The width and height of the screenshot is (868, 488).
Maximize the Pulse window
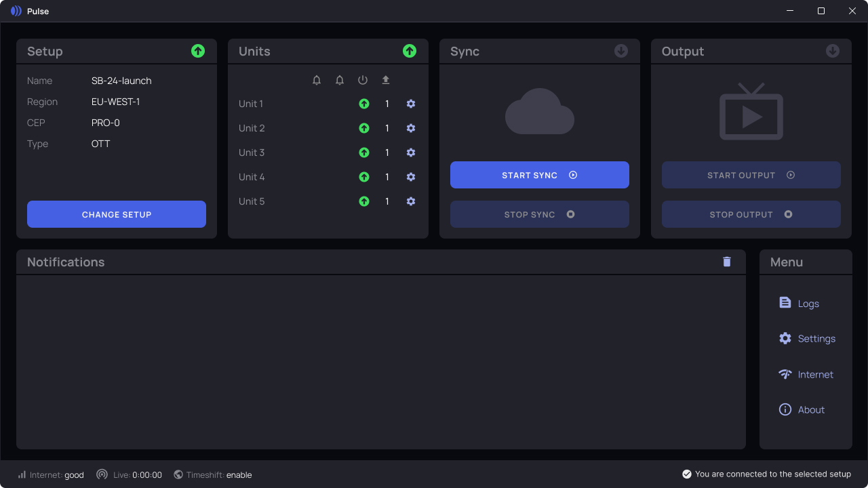tap(821, 11)
